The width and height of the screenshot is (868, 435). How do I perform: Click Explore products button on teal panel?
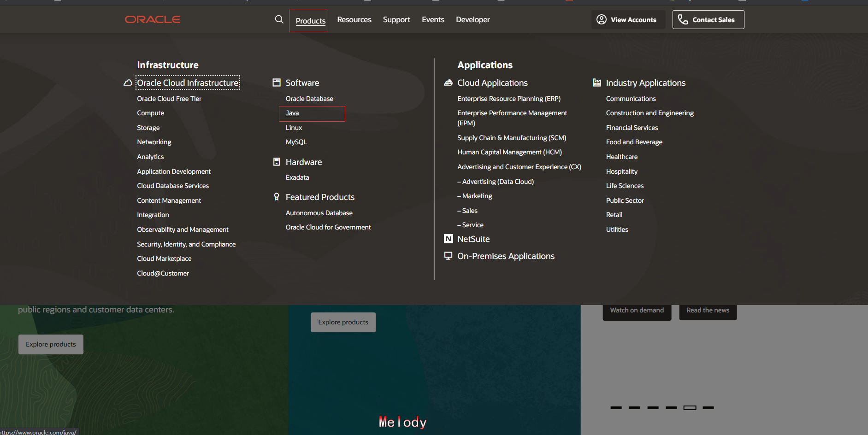tap(343, 322)
